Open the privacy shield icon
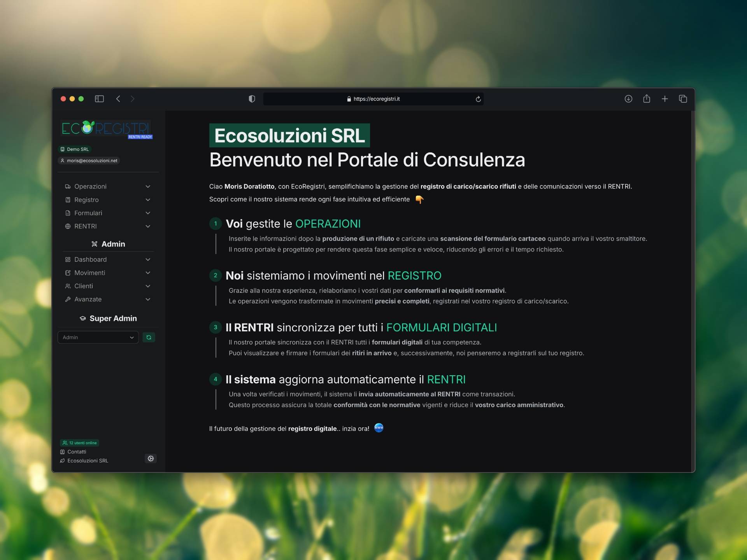Screen dimensions: 747x560 click(252, 99)
